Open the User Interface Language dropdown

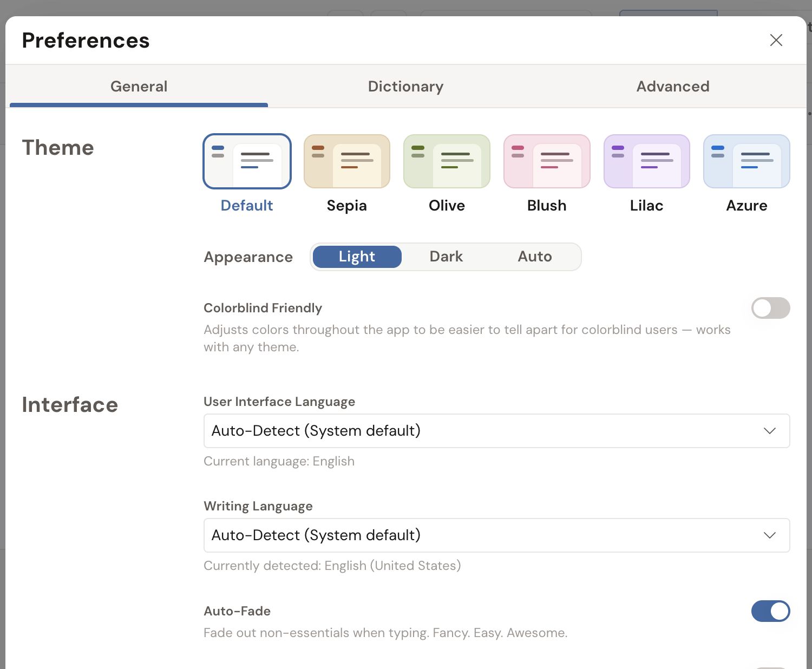496,431
